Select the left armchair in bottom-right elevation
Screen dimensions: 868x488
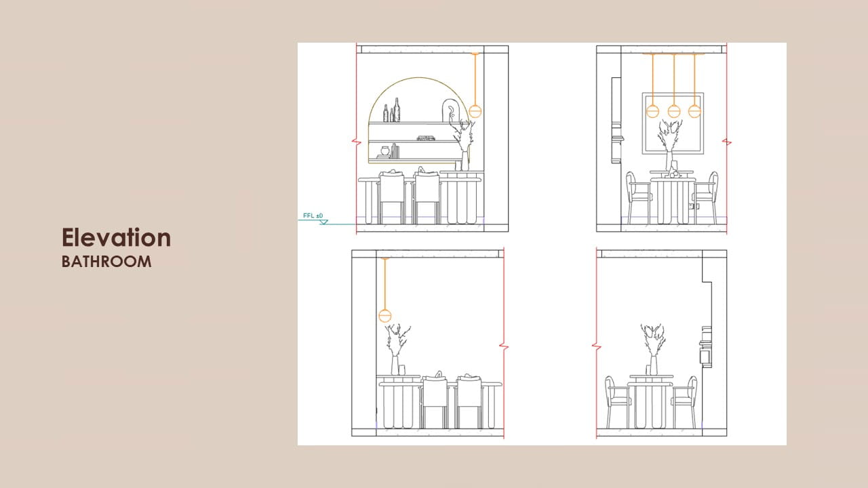[617, 401]
